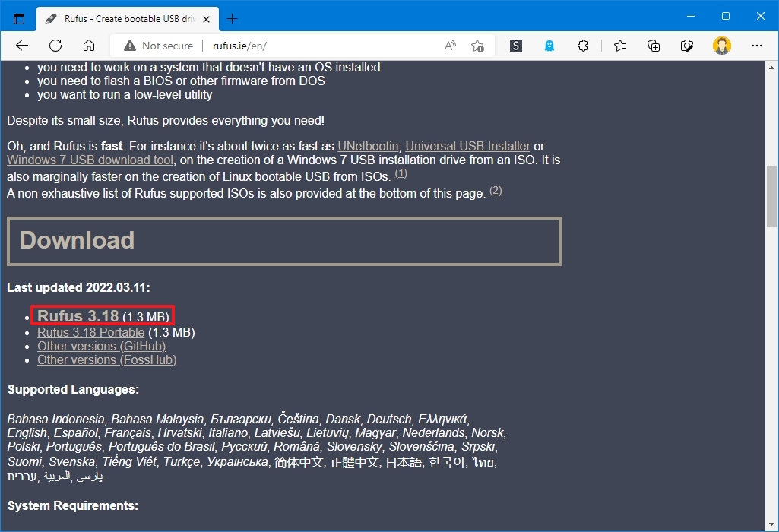Maximize the browser window
The height and width of the screenshot is (532, 779).
pyautogui.click(x=725, y=17)
